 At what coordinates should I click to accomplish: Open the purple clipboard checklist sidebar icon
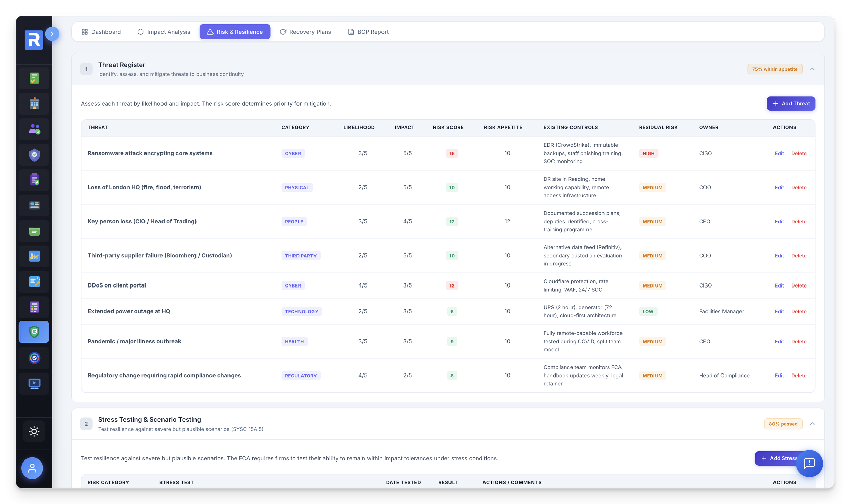[x=34, y=180]
